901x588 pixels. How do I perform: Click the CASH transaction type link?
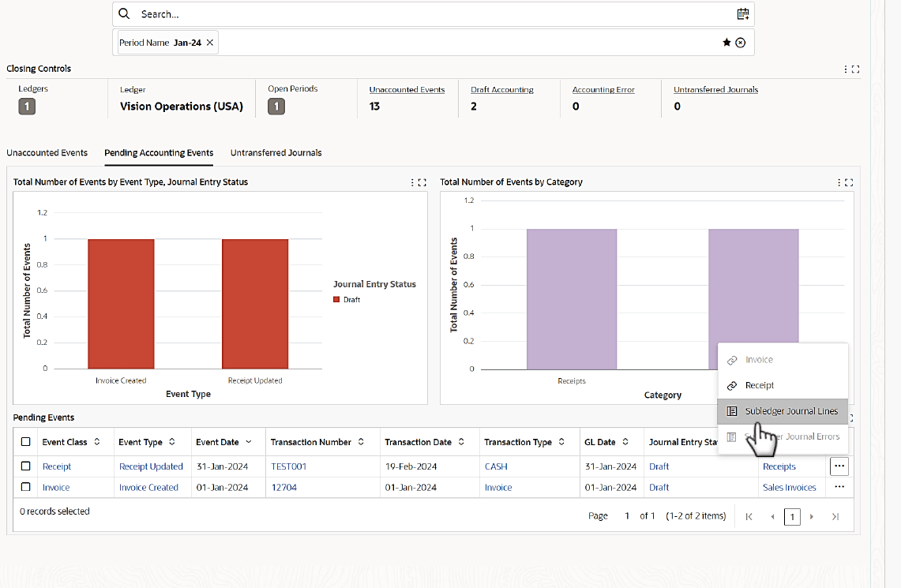coord(496,466)
